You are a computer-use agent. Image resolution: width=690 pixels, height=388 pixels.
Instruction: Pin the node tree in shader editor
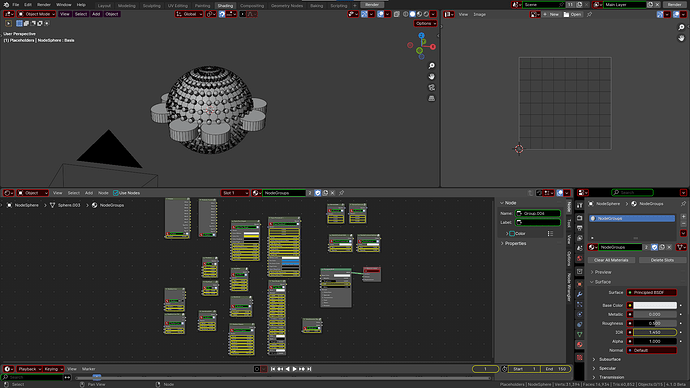341,193
